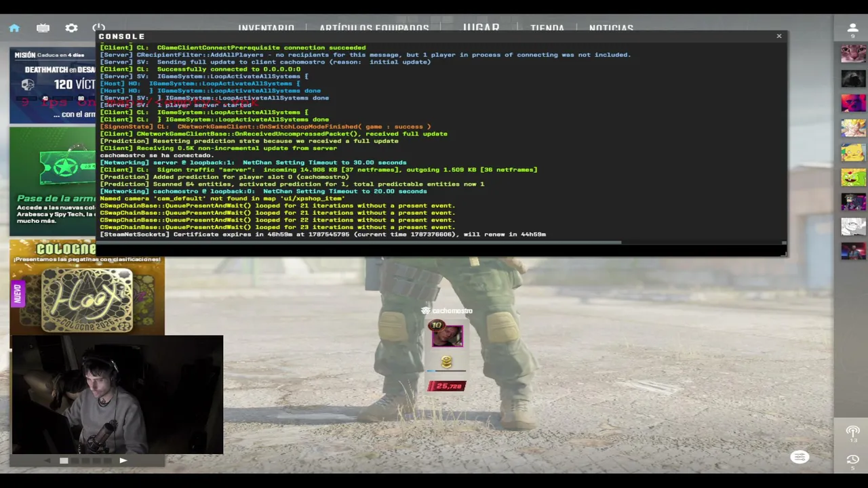Click the 25,728 Premier rating badge

click(x=447, y=386)
